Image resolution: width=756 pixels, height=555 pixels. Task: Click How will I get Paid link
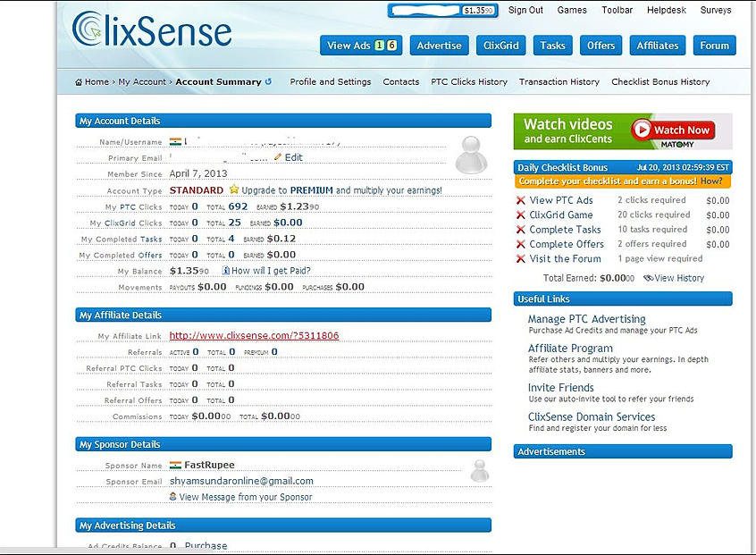click(x=271, y=271)
